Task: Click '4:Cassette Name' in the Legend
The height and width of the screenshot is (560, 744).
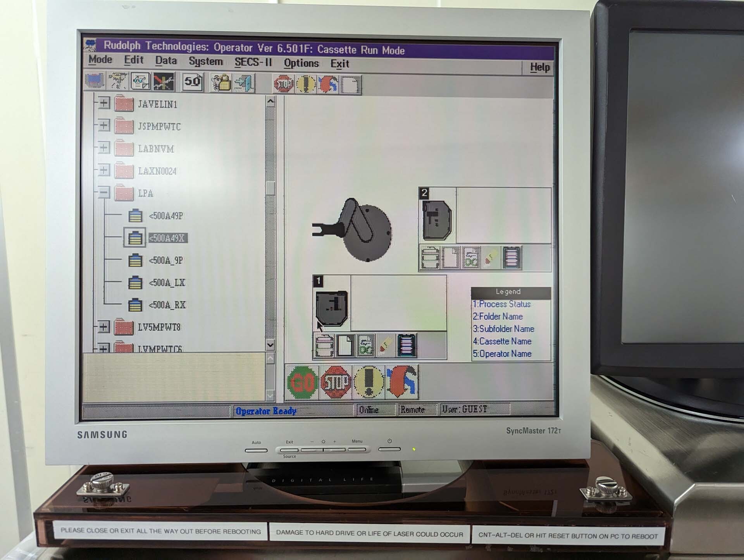Action: click(502, 341)
